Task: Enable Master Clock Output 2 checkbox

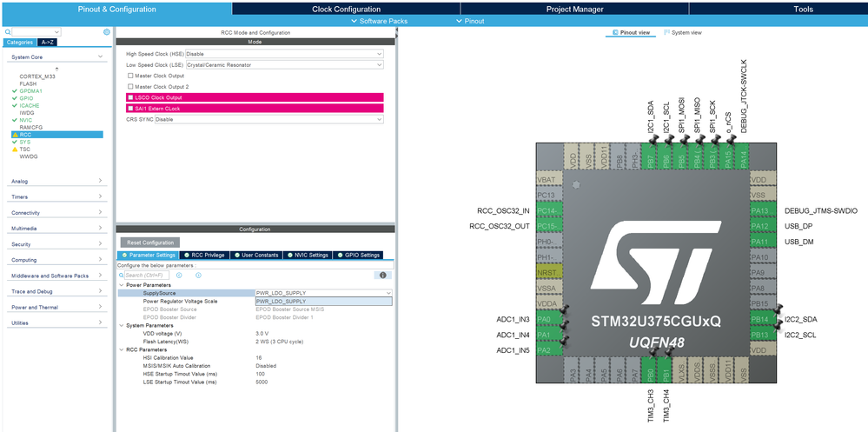Action: [130, 87]
